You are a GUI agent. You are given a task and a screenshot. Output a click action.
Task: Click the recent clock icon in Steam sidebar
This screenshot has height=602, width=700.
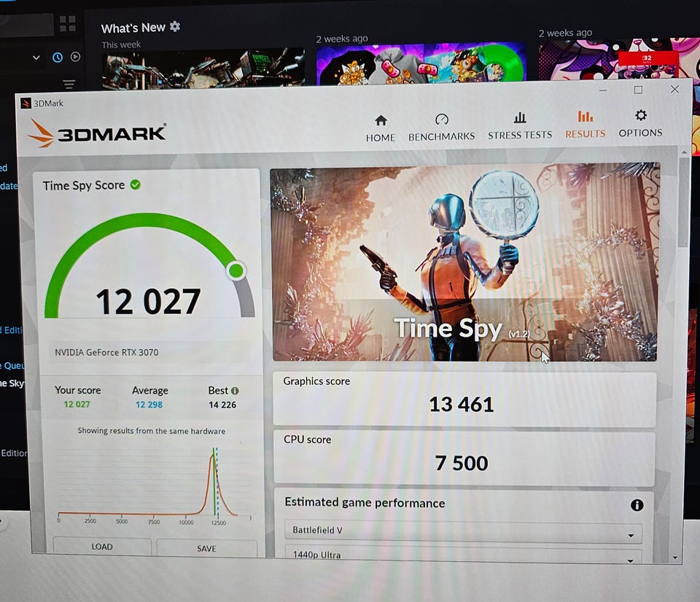pos(58,57)
